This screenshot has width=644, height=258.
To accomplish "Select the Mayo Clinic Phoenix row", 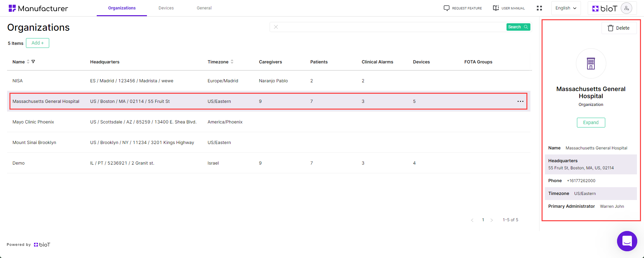I will [x=269, y=122].
